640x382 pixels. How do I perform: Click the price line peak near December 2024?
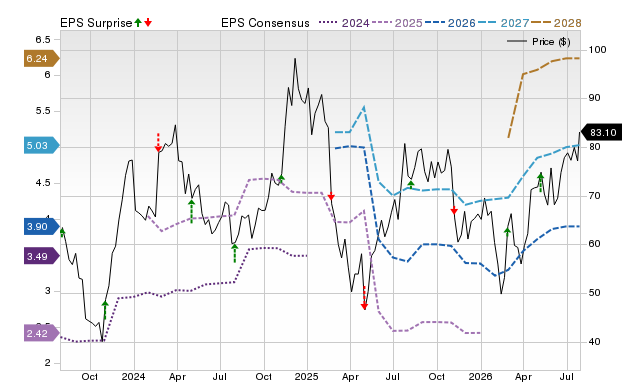coord(295,60)
